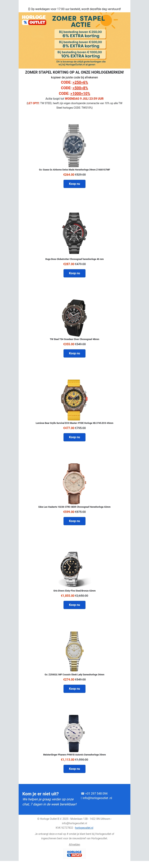Select the yellow Luminox Bear Grylls watch image
Screen dimensions: 149x868
74,400
